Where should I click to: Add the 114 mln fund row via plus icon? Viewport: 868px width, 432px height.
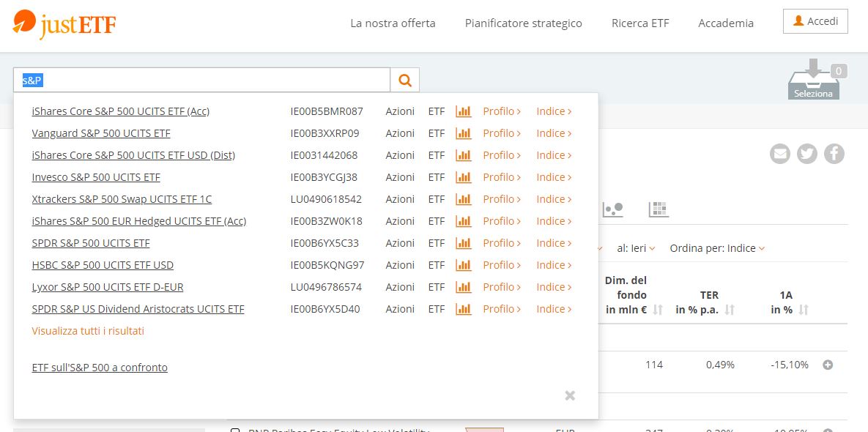tap(828, 365)
